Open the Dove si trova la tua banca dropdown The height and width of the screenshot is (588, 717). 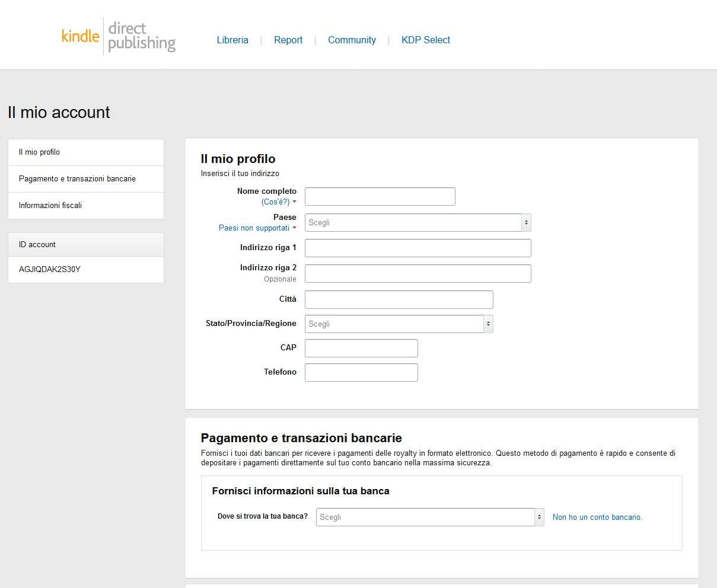pos(429,517)
